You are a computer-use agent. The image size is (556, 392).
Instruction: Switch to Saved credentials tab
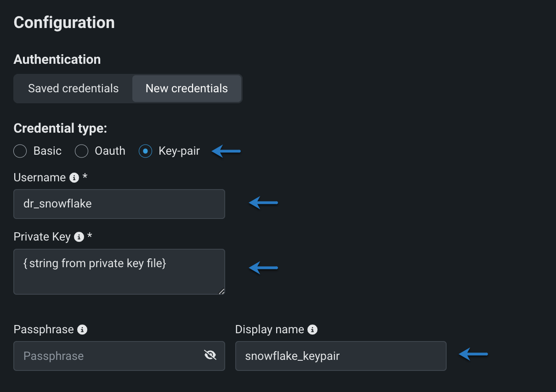[74, 89]
